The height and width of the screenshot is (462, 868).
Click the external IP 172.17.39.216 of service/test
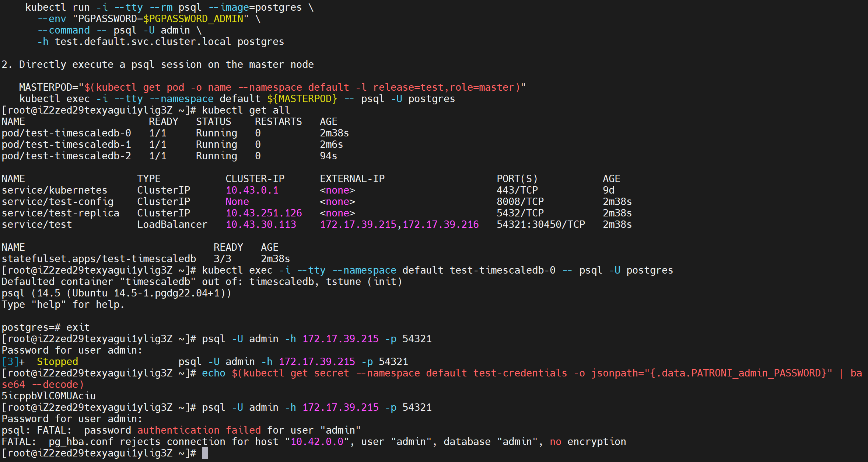(x=441, y=225)
